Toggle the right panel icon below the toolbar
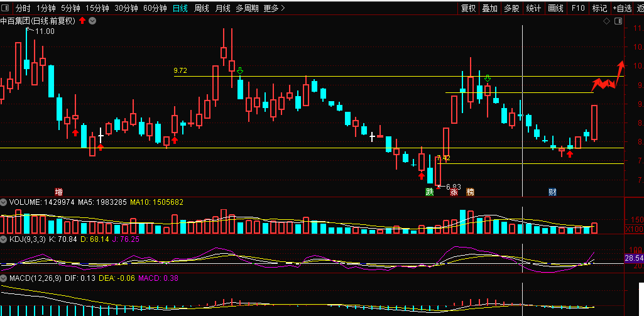Image resolution: width=644 pixels, height=316 pixels. tap(618, 21)
